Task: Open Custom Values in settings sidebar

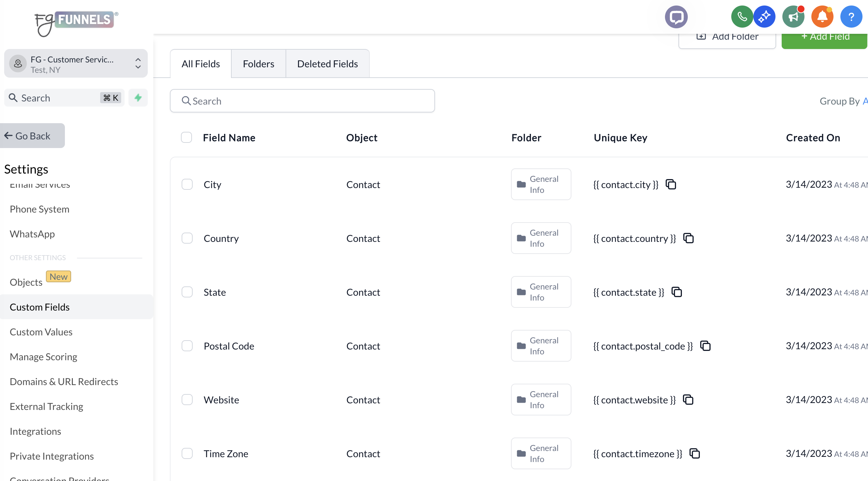Action: (x=41, y=332)
